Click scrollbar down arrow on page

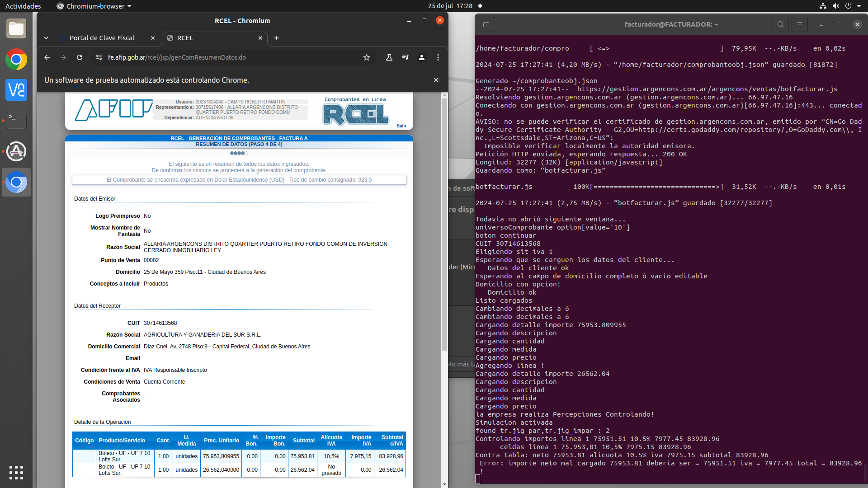click(445, 484)
